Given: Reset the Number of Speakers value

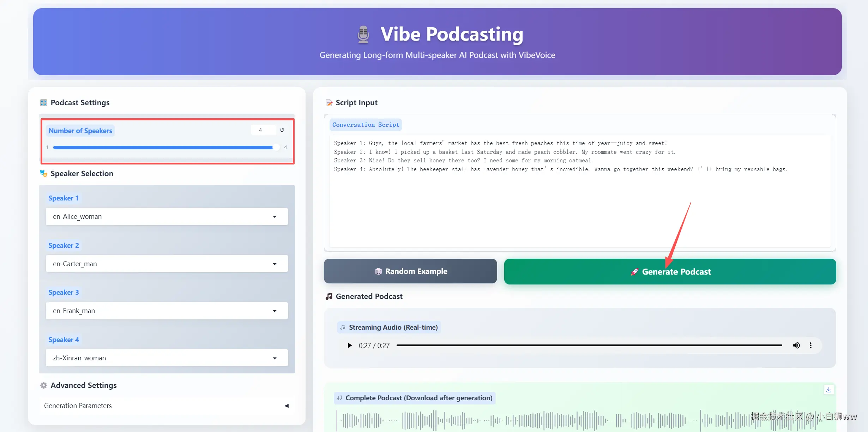Looking at the screenshot, I should point(282,130).
